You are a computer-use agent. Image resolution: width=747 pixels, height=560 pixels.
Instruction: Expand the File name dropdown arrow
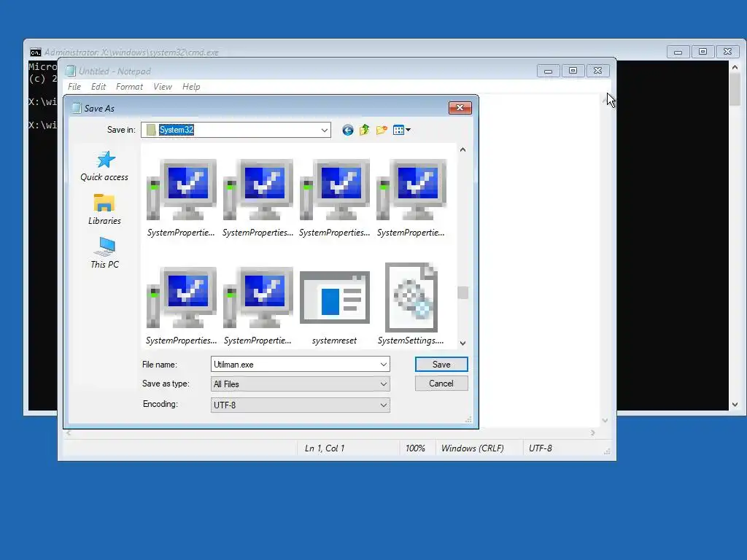coord(384,365)
